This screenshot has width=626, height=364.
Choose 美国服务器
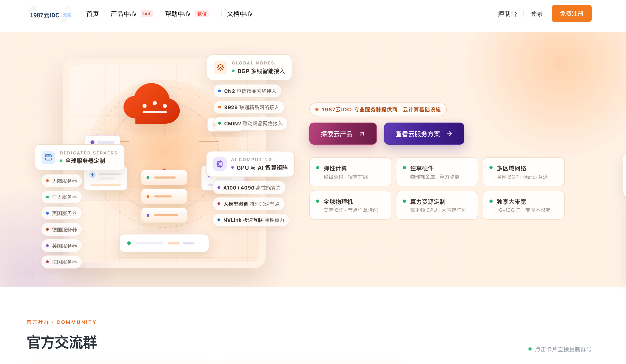[x=62, y=213]
